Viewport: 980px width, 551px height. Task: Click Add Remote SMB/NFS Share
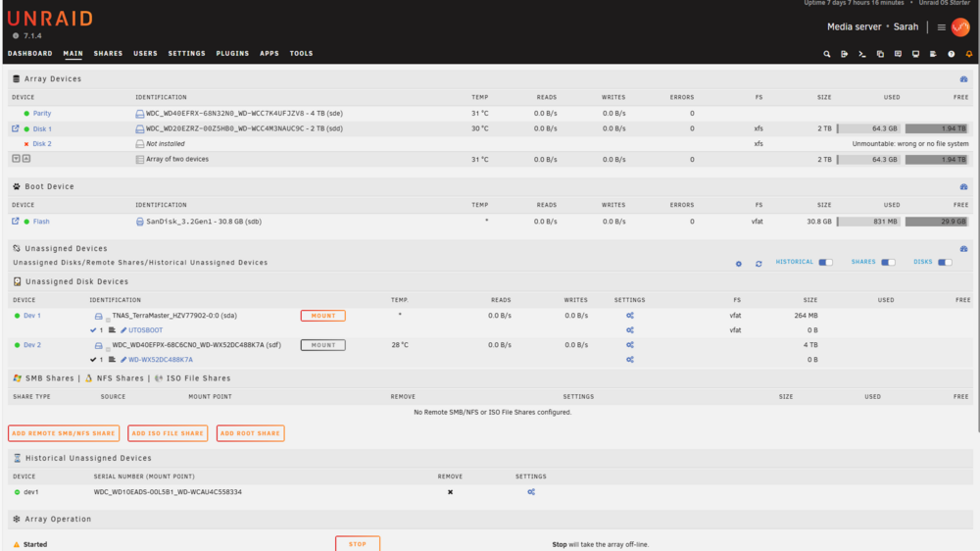[x=64, y=433]
